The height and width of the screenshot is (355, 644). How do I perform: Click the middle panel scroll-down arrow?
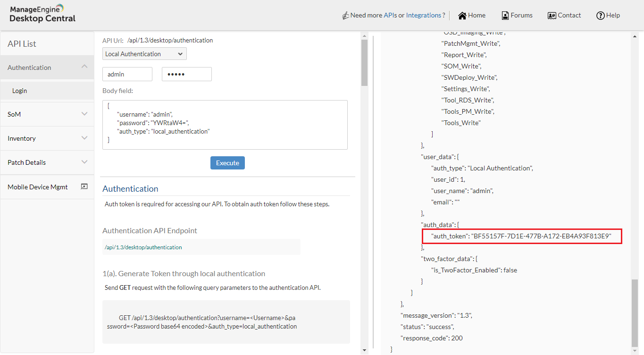click(x=364, y=350)
